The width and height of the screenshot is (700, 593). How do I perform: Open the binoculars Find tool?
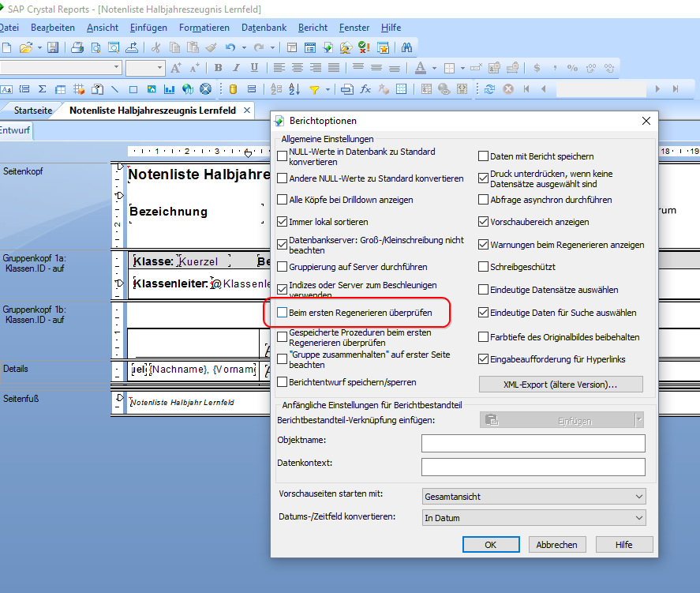[x=406, y=47]
